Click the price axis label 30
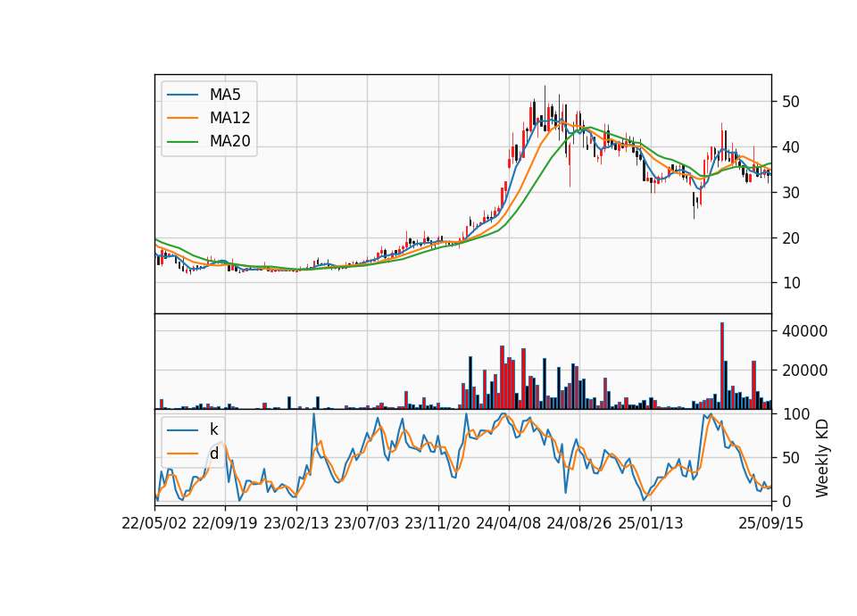 (x=790, y=193)
